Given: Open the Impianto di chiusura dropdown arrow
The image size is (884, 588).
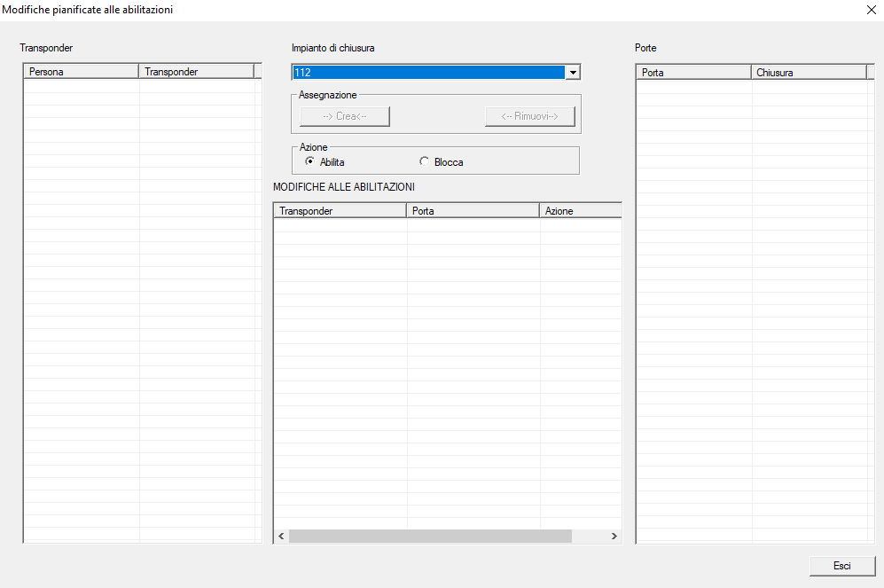Looking at the screenshot, I should 573,73.
